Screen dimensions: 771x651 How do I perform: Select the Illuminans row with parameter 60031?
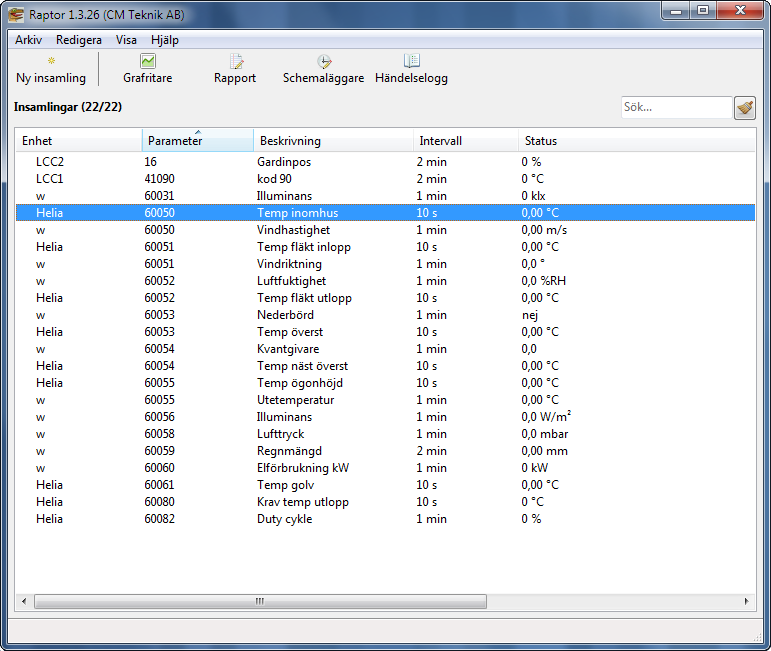pyautogui.click(x=386, y=196)
